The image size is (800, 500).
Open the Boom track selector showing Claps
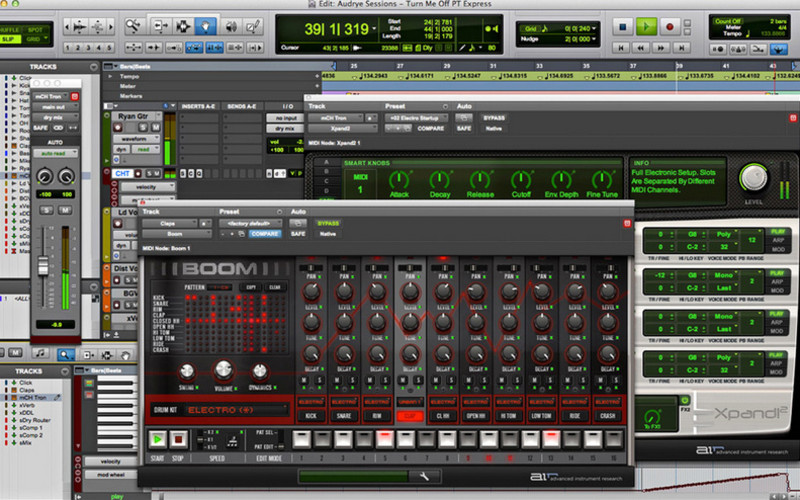(169, 223)
